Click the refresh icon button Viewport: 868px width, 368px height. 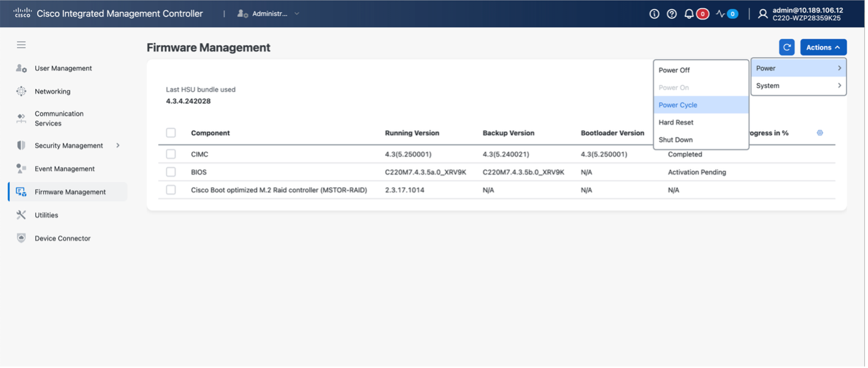tap(786, 47)
